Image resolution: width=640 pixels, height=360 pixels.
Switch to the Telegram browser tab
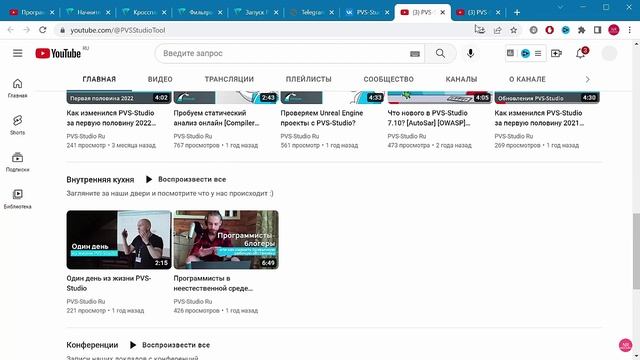[x=312, y=13]
